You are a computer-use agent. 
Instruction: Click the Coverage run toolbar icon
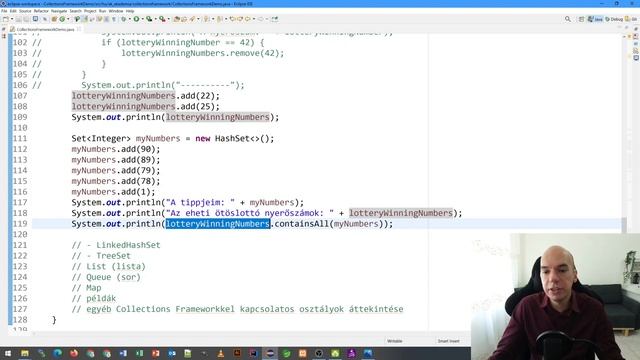point(149,19)
